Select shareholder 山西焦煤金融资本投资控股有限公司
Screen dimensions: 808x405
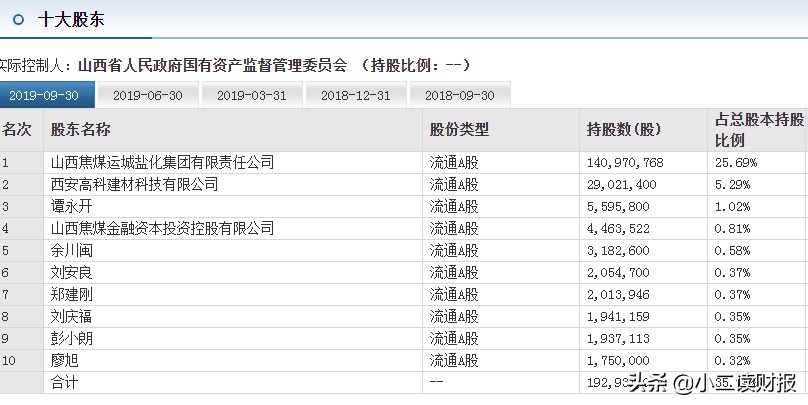pos(162,228)
